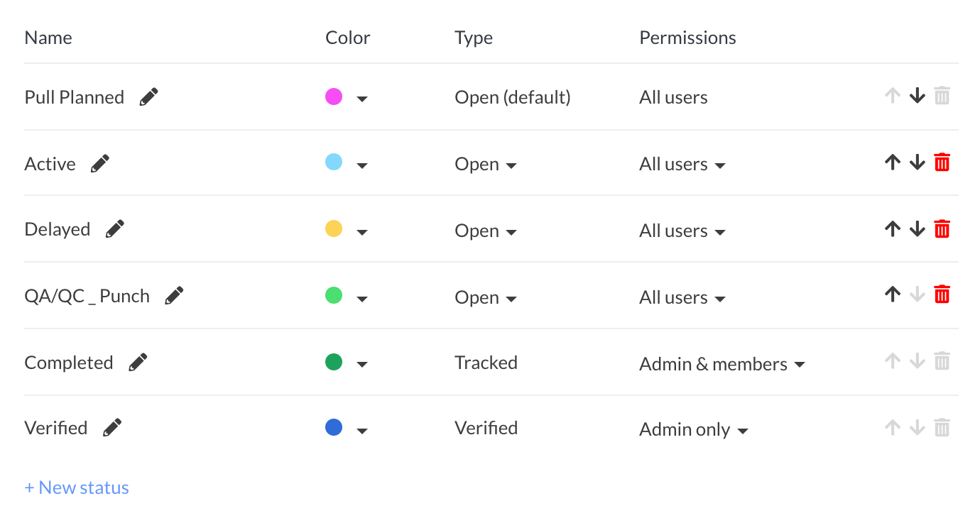Click pencil icon next to Active
Screen dimensions: 980x518
click(100, 164)
